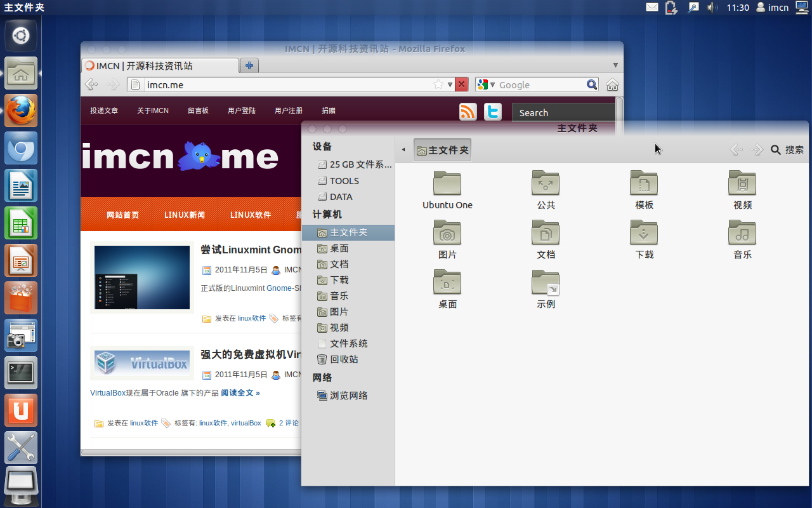Open LibreOffice Writer from the launcher
The width and height of the screenshot is (812, 508).
(x=21, y=185)
